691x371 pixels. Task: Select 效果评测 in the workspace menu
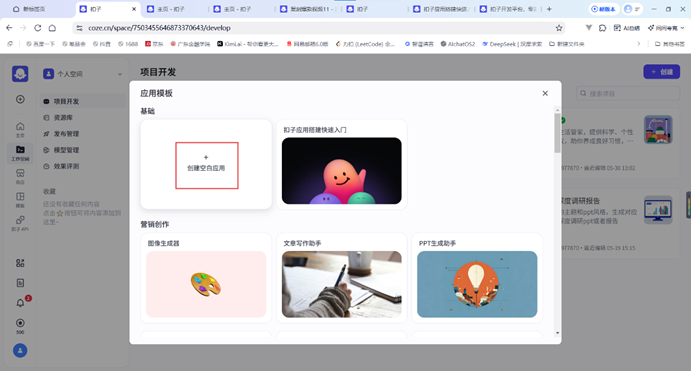click(83, 167)
